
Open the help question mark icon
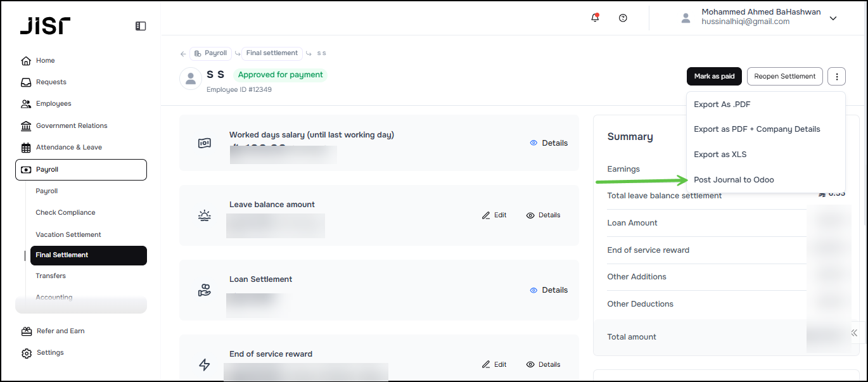[623, 18]
